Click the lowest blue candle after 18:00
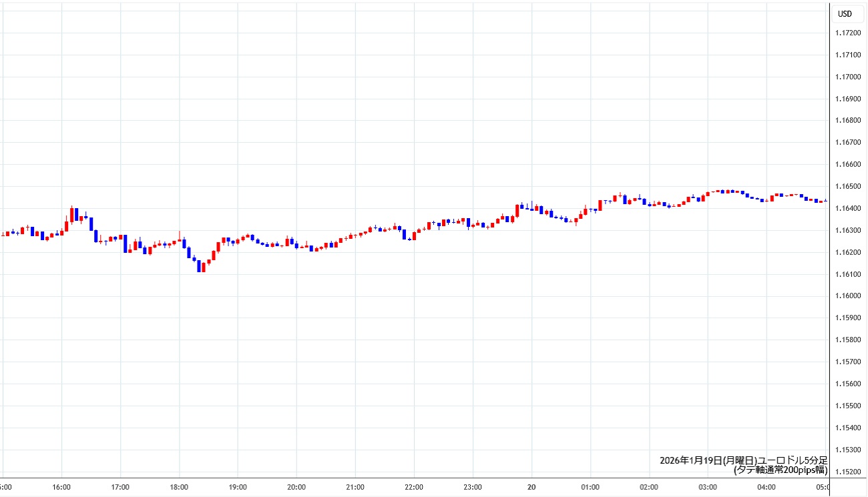The width and height of the screenshot is (868, 497). click(199, 266)
